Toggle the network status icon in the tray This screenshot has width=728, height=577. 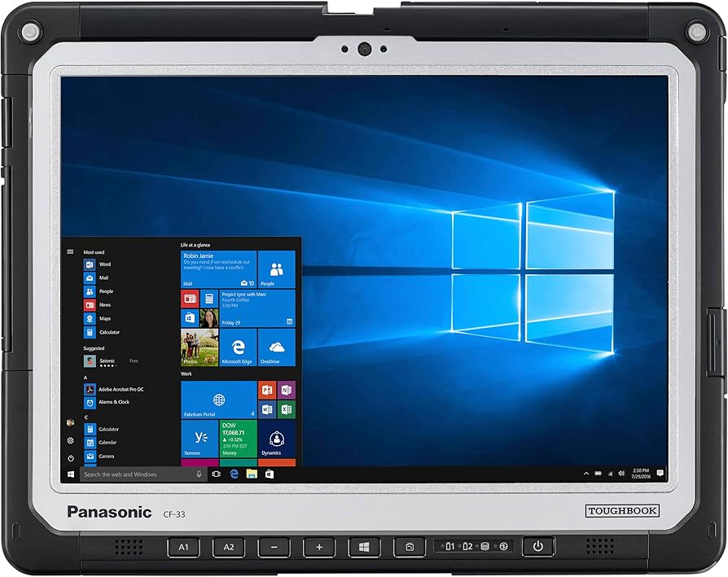[x=610, y=474]
